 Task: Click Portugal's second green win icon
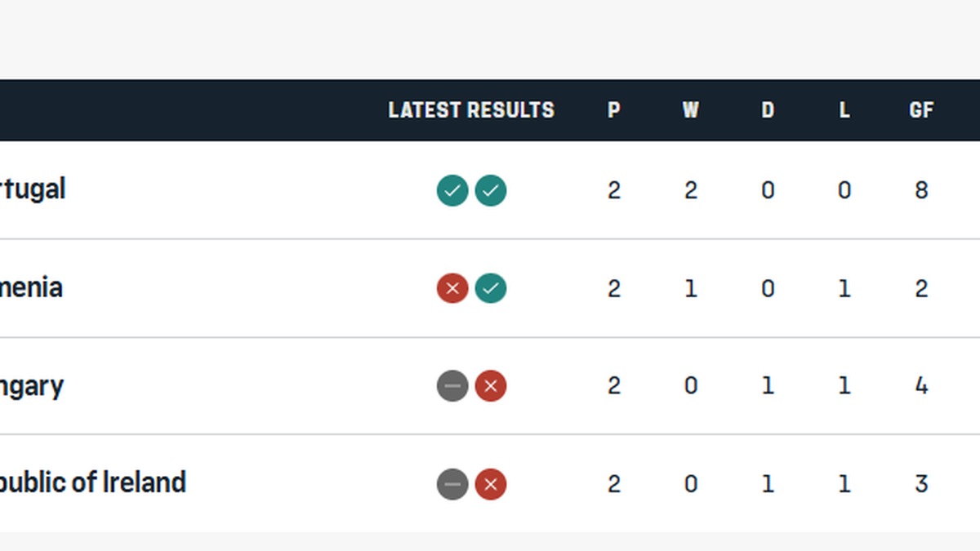point(491,191)
